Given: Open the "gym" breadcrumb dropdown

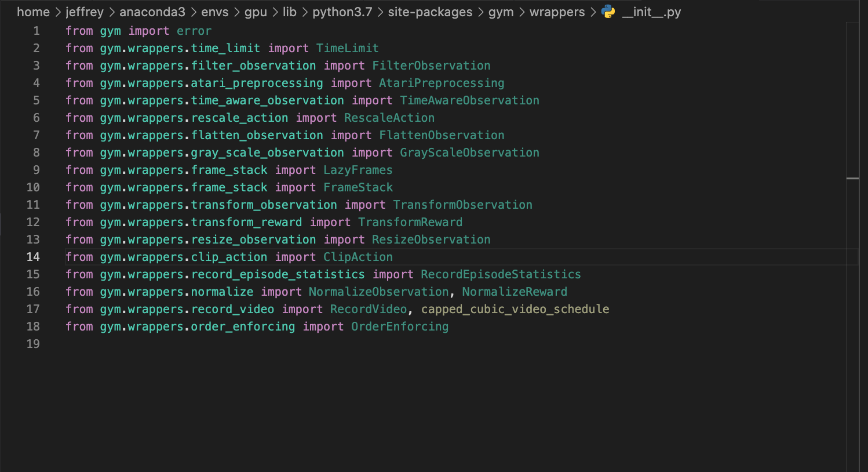Looking at the screenshot, I should pos(501,12).
